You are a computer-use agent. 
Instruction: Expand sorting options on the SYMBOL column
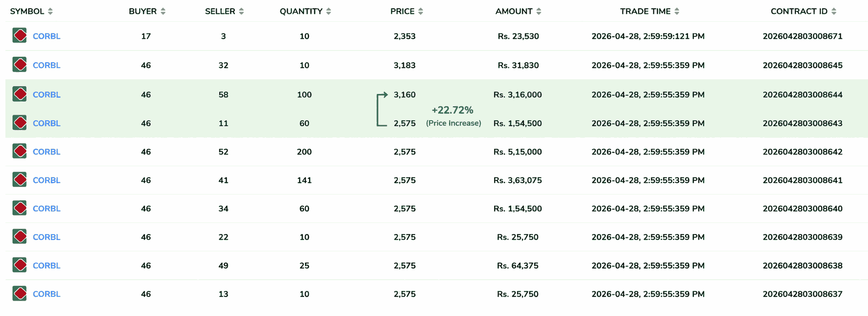click(51, 11)
